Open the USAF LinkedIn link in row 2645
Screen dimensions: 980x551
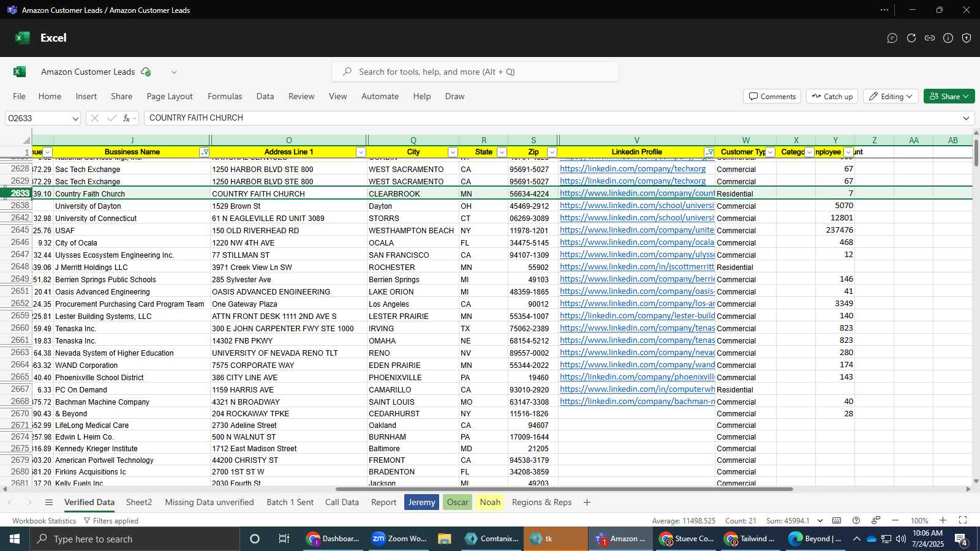[637, 230]
